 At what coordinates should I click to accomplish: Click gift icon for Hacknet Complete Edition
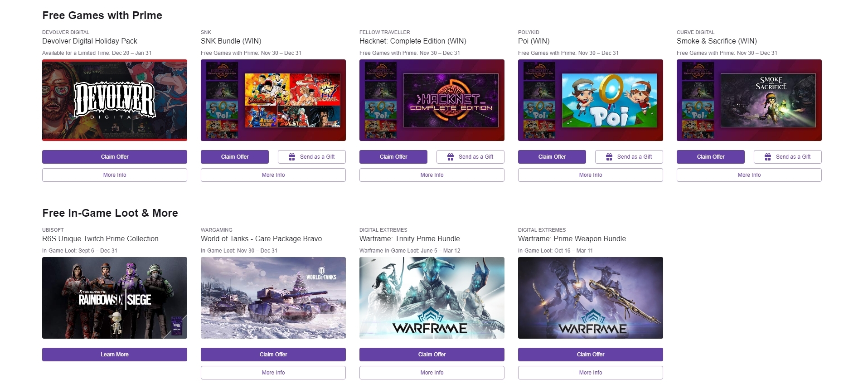point(451,157)
